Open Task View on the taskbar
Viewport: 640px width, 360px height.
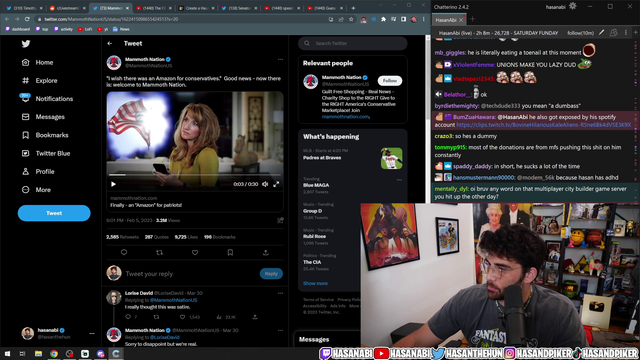pos(22,353)
